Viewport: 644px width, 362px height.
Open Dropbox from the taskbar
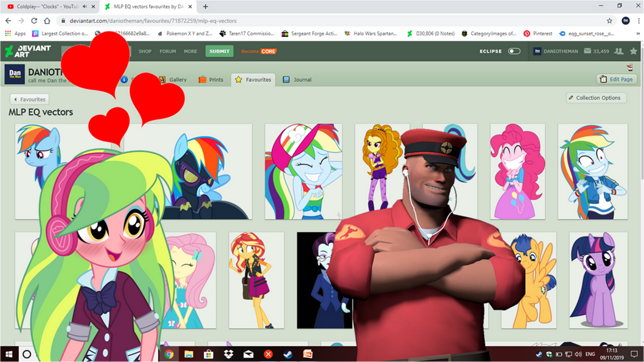(x=228, y=354)
